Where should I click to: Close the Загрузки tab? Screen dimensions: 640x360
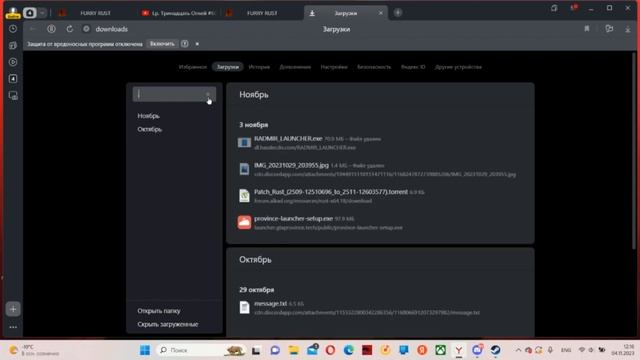(380, 13)
